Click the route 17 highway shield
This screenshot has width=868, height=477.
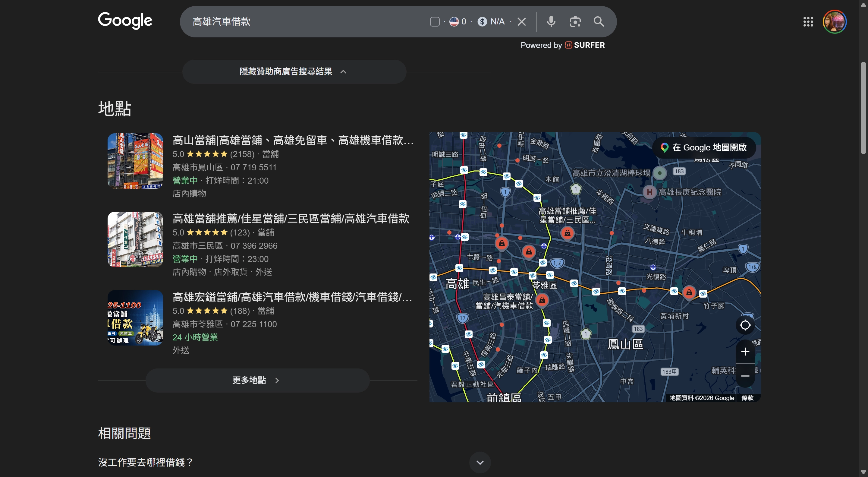tap(462, 318)
